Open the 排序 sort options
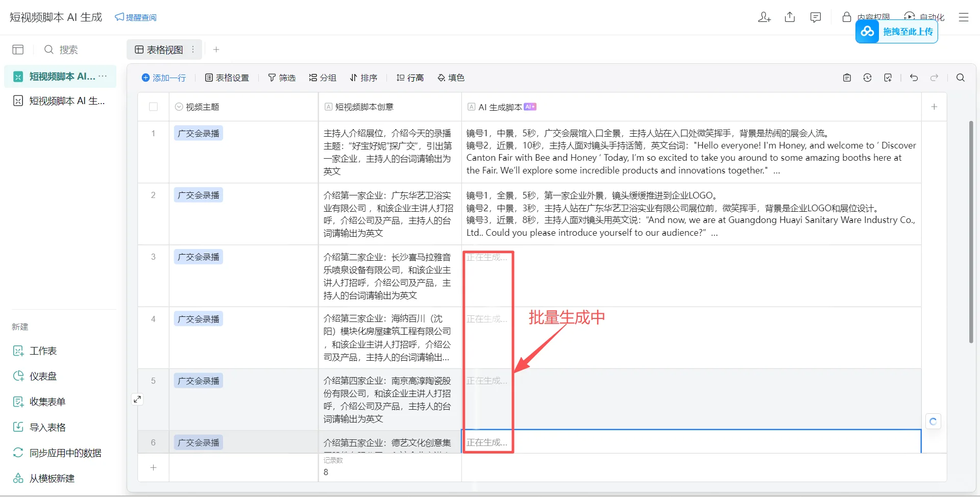 pos(363,78)
